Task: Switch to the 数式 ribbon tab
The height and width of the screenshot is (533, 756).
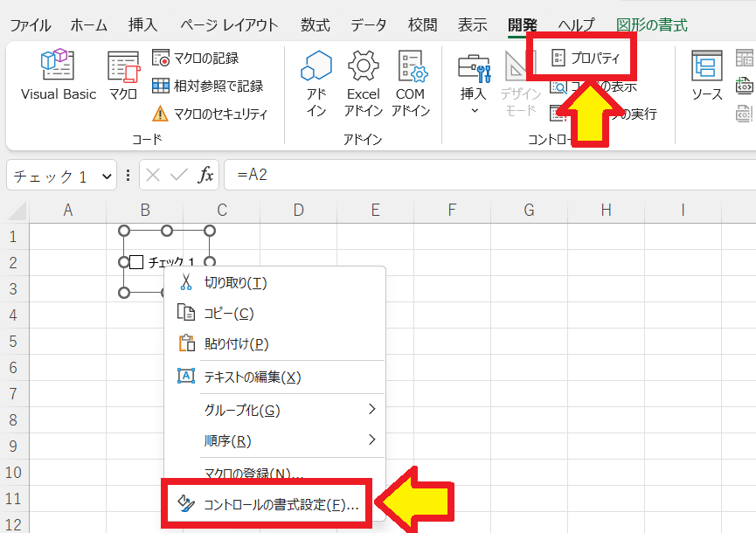Action: pyautogui.click(x=315, y=24)
